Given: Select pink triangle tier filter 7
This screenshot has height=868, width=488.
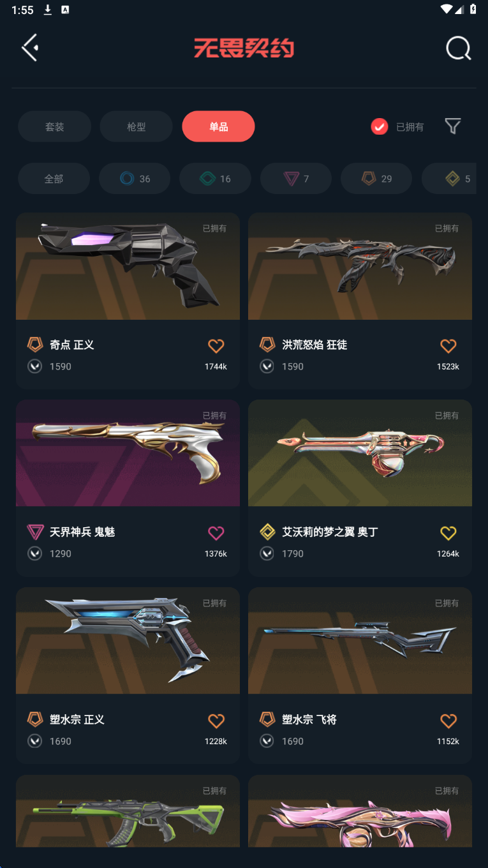Looking at the screenshot, I should pyautogui.click(x=296, y=179).
